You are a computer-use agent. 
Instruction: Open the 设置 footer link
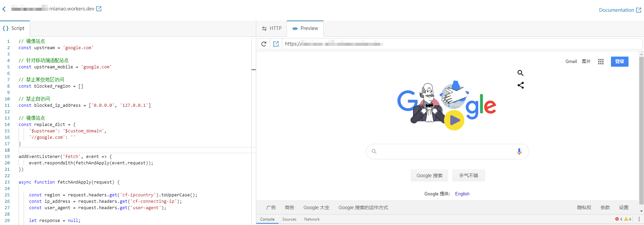pyautogui.click(x=624, y=207)
